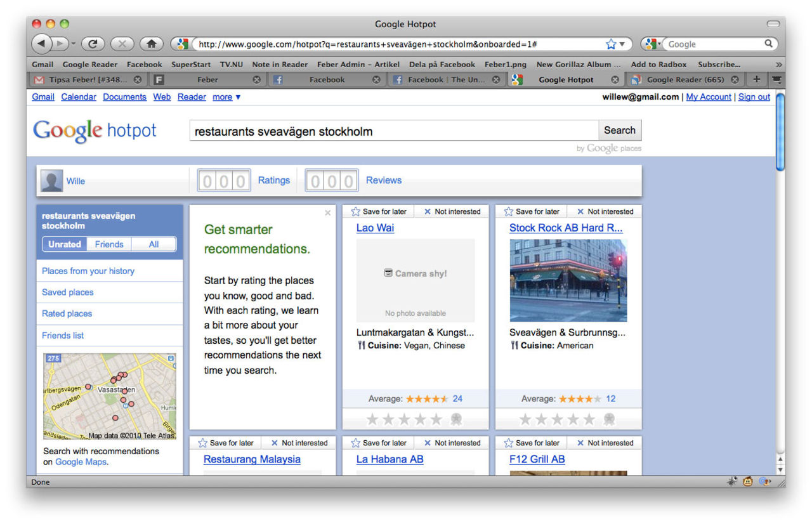
Task: Click the browser Reload button
Action: tap(93, 44)
